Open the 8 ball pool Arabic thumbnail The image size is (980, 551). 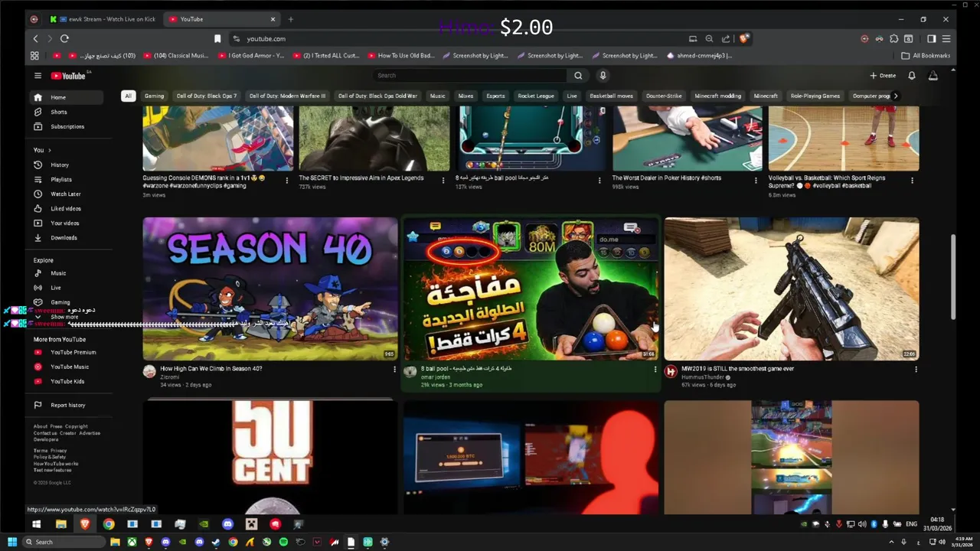point(531,289)
